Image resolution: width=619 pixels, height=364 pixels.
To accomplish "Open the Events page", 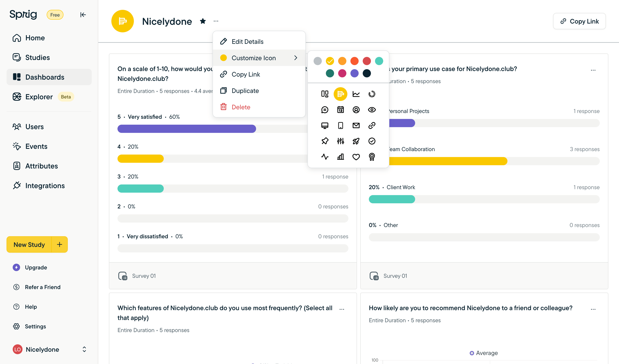I will click(49, 146).
